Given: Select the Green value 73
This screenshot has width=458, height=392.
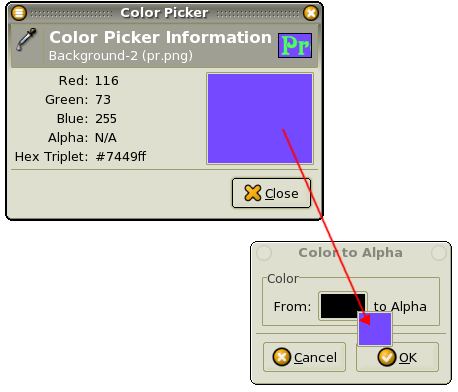Looking at the screenshot, I should click(x=103, y=100).
